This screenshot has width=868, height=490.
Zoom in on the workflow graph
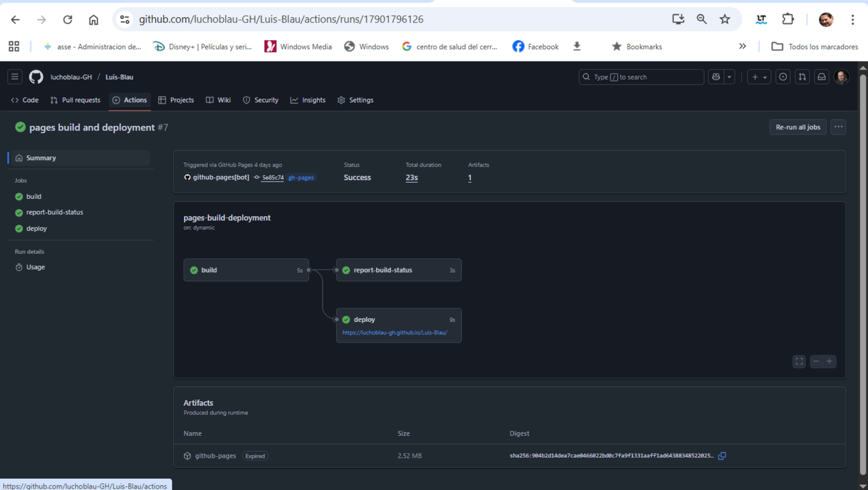[x=830, y=362]
